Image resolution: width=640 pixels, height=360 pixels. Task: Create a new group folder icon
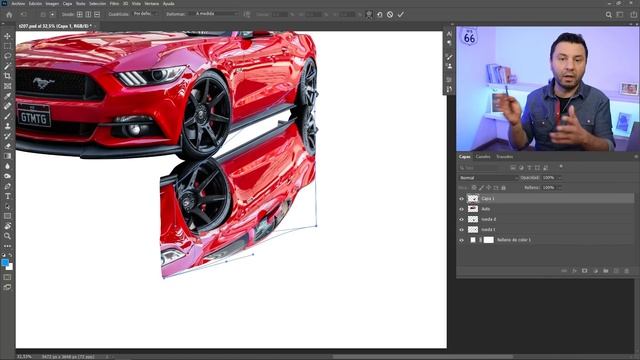point(606,271)
